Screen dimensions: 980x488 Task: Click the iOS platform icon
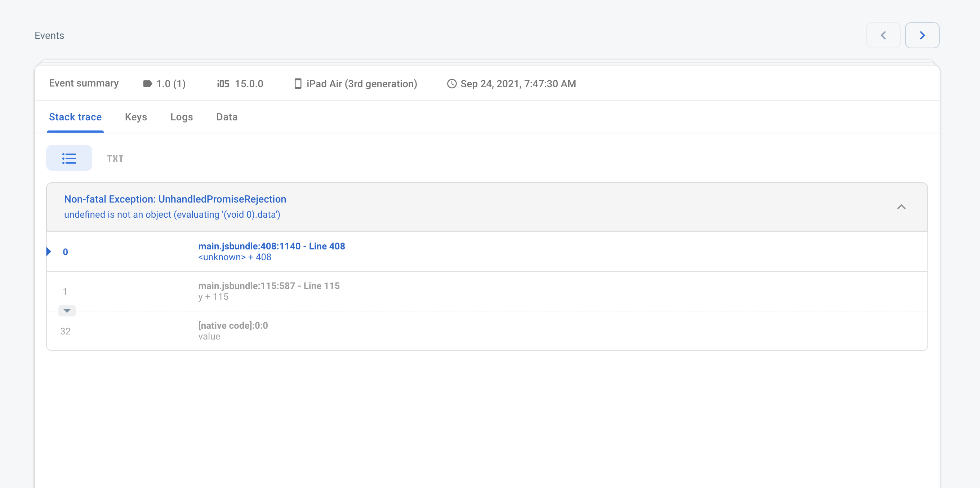click(x=223, y=84)
